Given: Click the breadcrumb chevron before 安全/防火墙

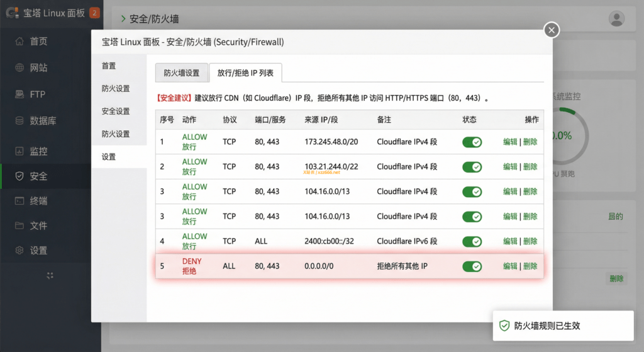Looking at the screenshot, I should [x=123, y=18].
